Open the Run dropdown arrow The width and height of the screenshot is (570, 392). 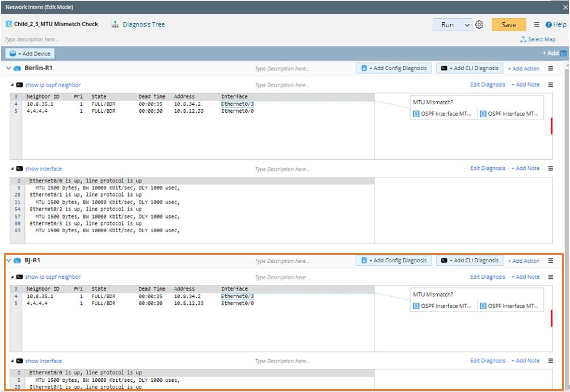467,25
